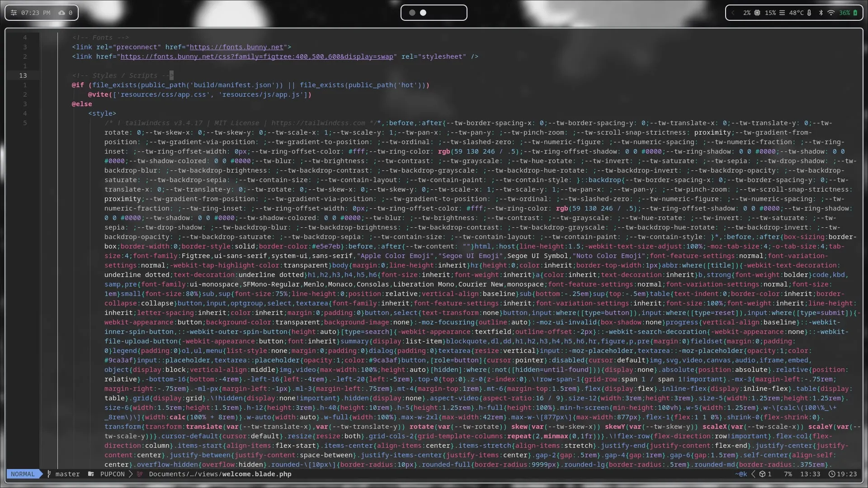This screenshot has width=868, height=488.
Task: Click the Laravel blade file icon
Action: pos(140,474)
